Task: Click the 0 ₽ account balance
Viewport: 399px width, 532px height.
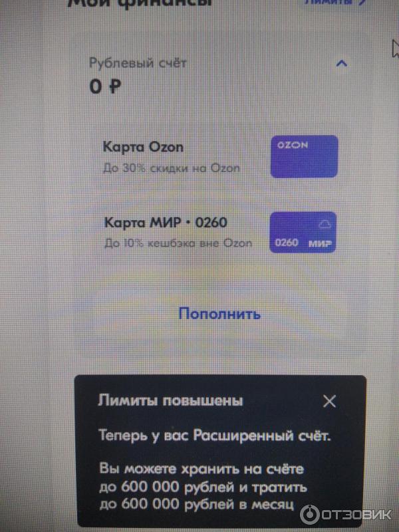Action: click(105, 86)
